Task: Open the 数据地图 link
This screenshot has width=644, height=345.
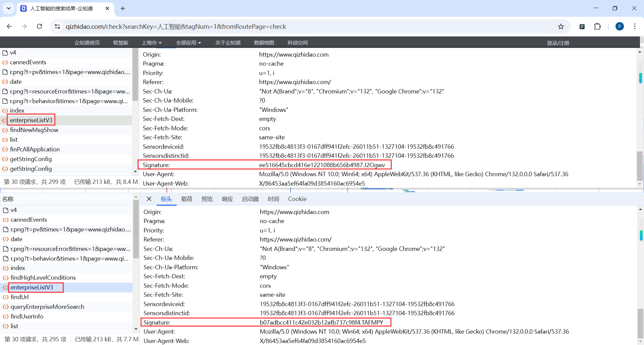Action: (x=264, y=43)
